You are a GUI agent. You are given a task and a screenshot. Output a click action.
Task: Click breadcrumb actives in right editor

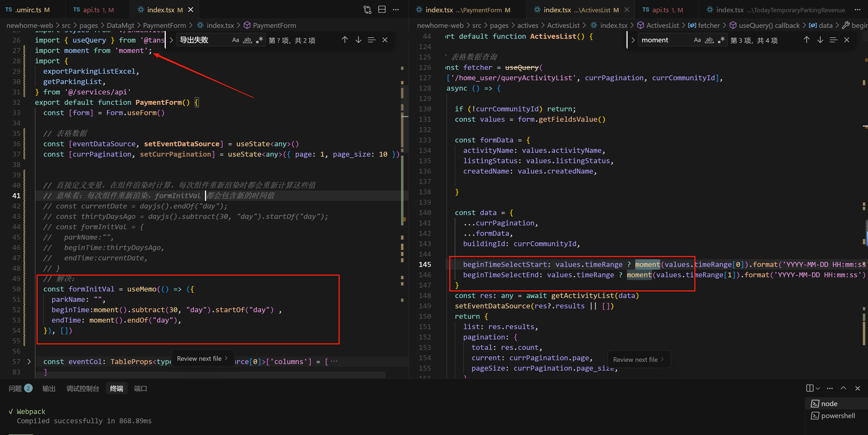coord(528,25)
